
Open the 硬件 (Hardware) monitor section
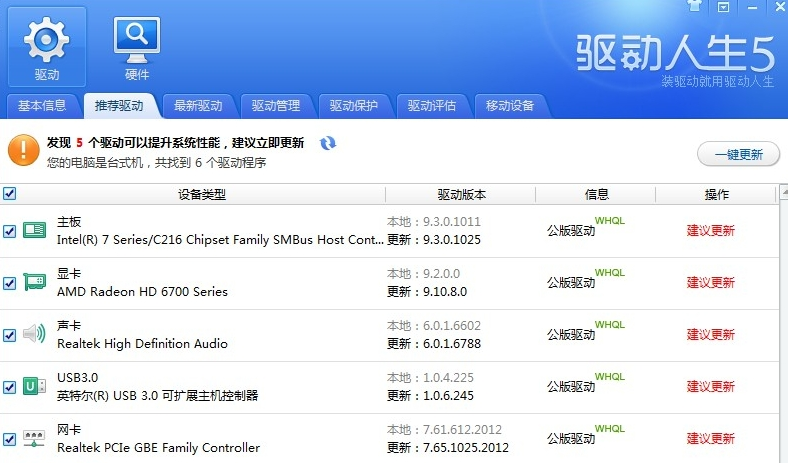tap(137, 47)
